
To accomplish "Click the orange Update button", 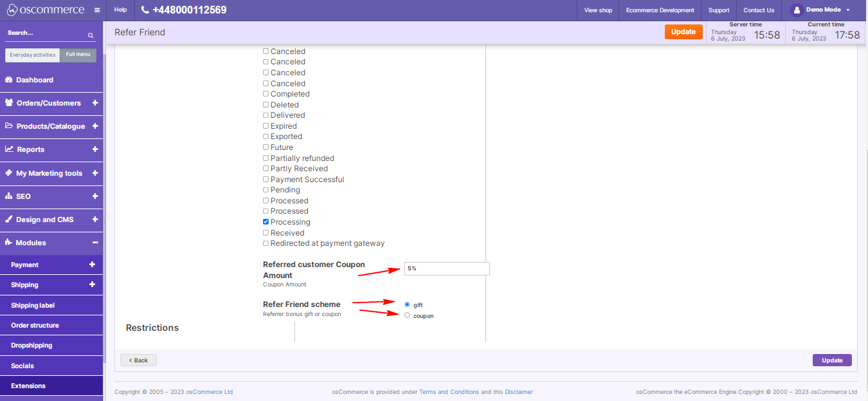I will tap(683, 32).
